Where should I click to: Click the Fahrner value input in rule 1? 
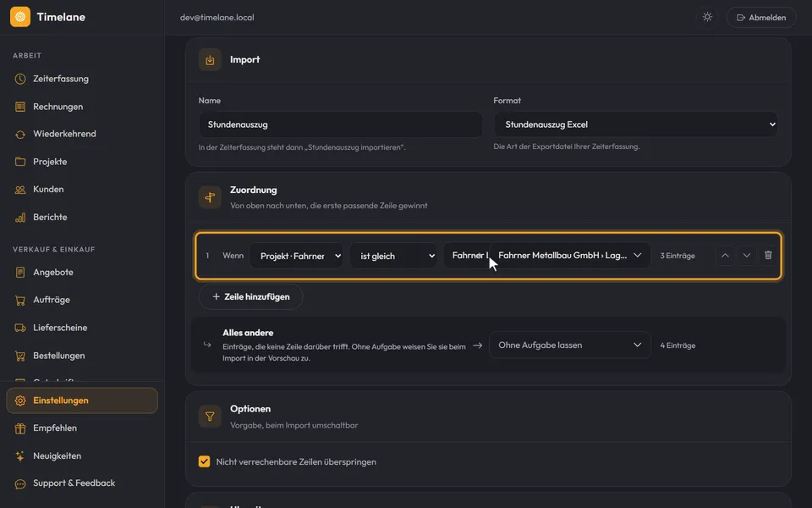pyautogui.click(x=466, y=256)
